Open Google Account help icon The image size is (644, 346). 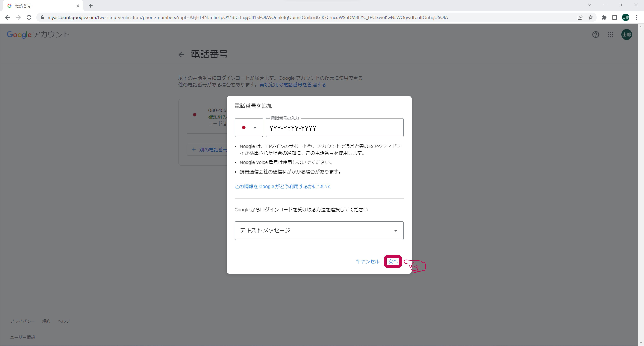pyautogui.click(x=596, y=35)
